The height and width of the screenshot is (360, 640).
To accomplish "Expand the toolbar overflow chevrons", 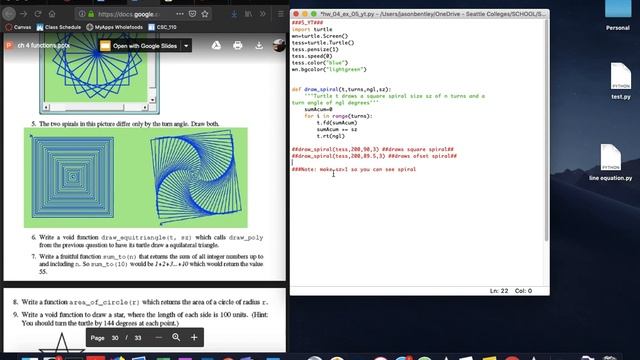I will pos(262,14).
